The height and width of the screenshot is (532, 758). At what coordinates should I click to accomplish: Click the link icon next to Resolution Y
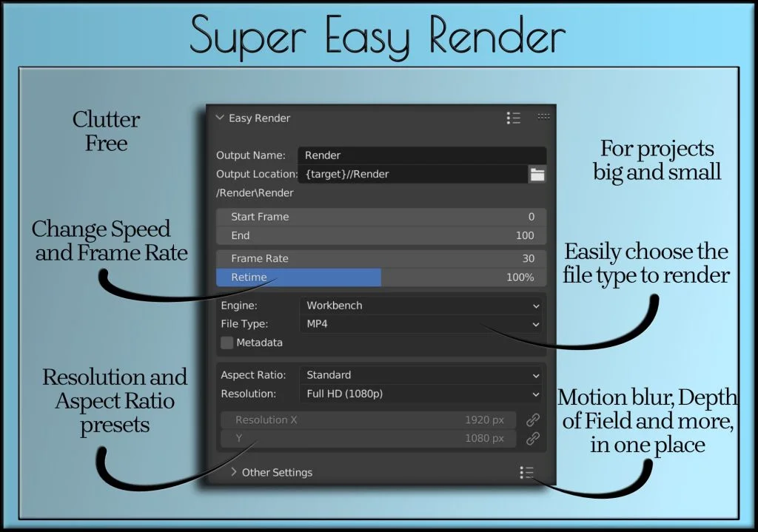[x=532, y=438]
